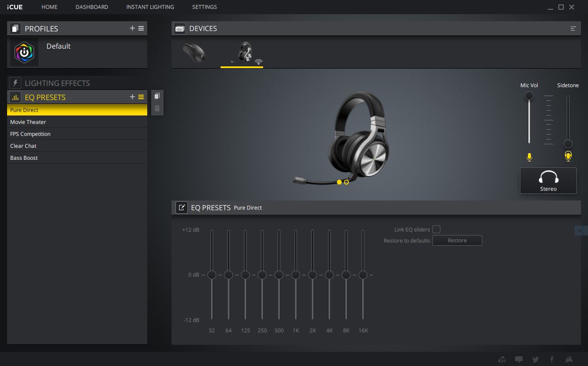Adjust the 16K EQ slider
This screenshot has height=366, width=588.
[363, 275]
